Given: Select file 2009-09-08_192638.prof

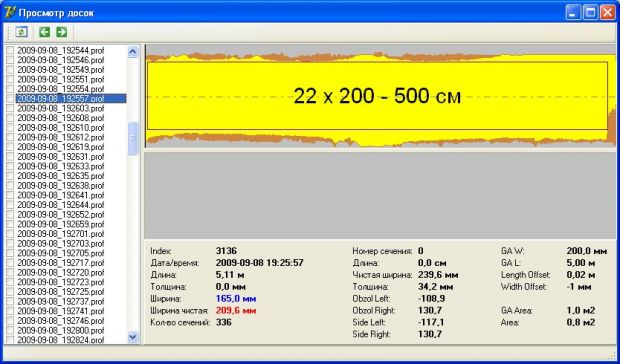Looking at the screenshot, I should pyautogui.click(x=61, y=185).
